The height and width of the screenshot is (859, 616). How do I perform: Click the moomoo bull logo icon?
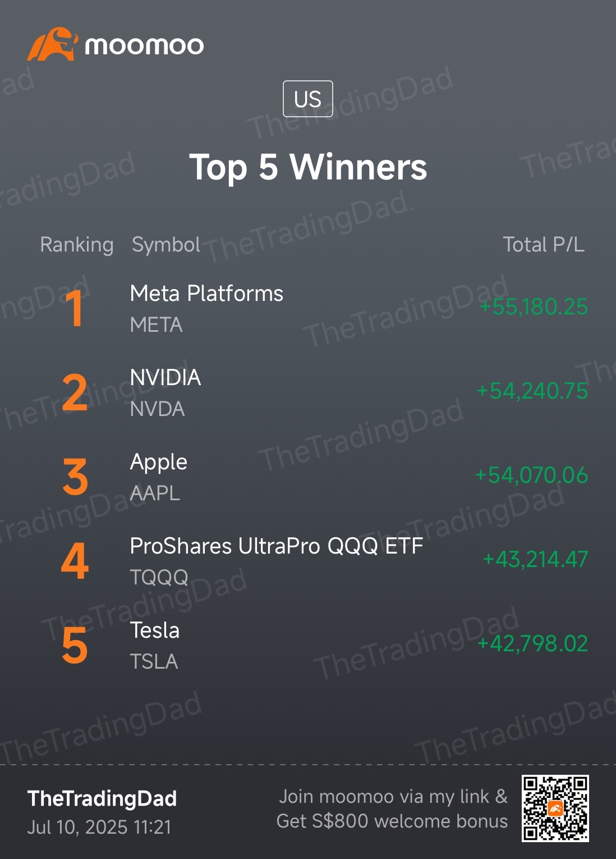coord(52,44)
